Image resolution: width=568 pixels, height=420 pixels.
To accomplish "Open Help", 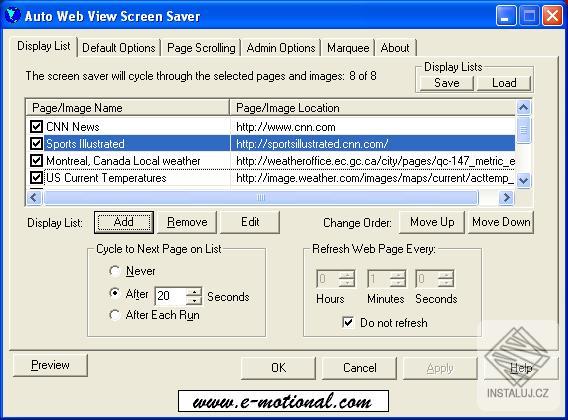I will pyautogui.click(x=521, y=368).
